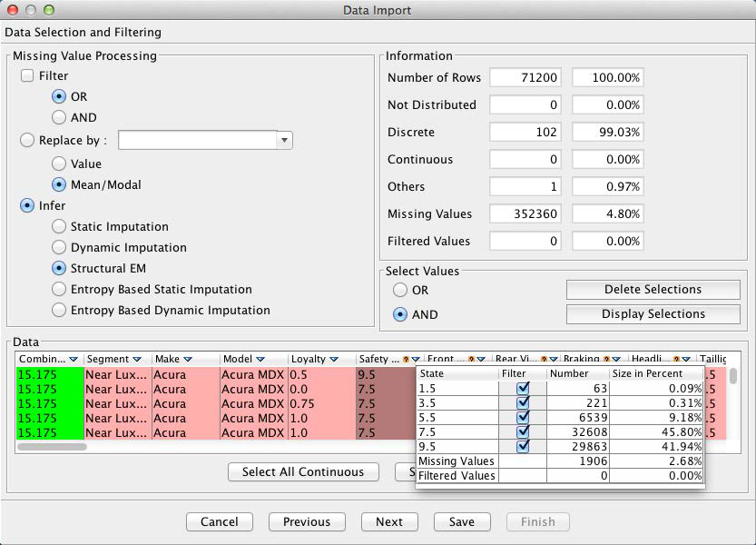Select the Dynamic Imputation radio button
756x545 pixels.
59,248
